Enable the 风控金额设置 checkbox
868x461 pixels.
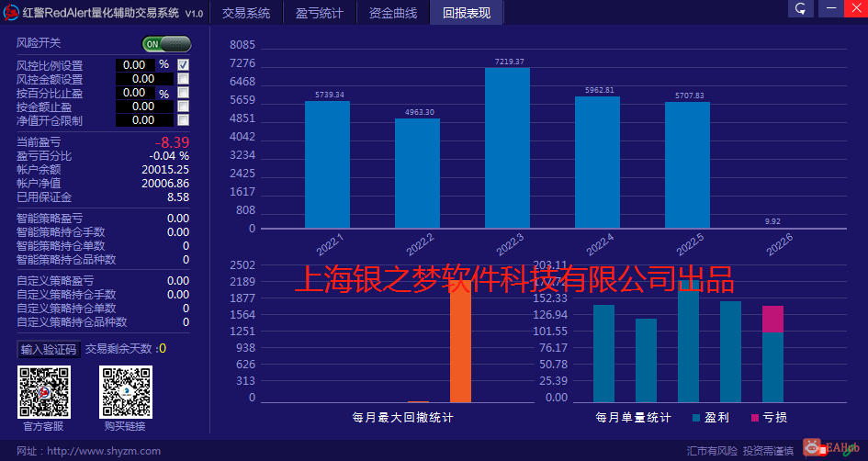point(183,79)
